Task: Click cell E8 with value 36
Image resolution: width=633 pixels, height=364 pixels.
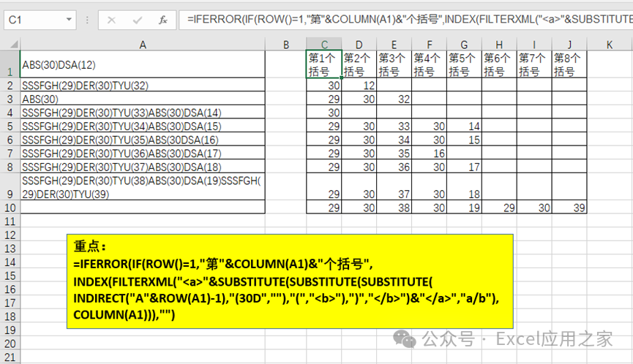Action: [394, 167]
